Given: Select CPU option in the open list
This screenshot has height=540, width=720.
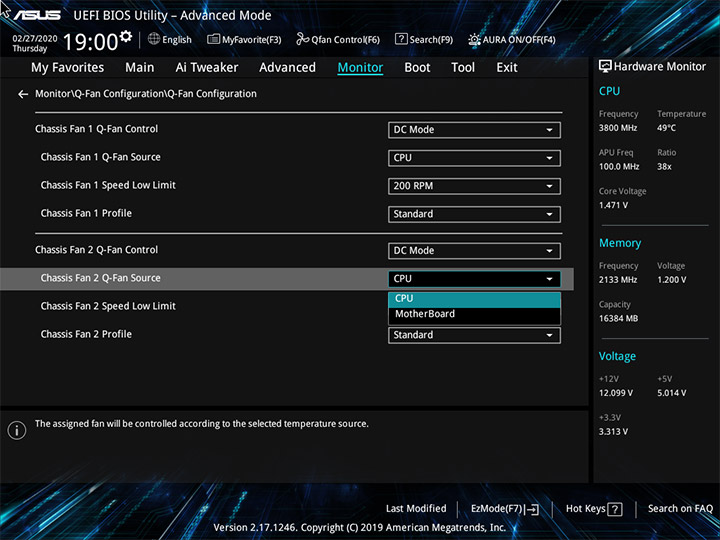Looking at the screenshot, I should tap(474, 299).
